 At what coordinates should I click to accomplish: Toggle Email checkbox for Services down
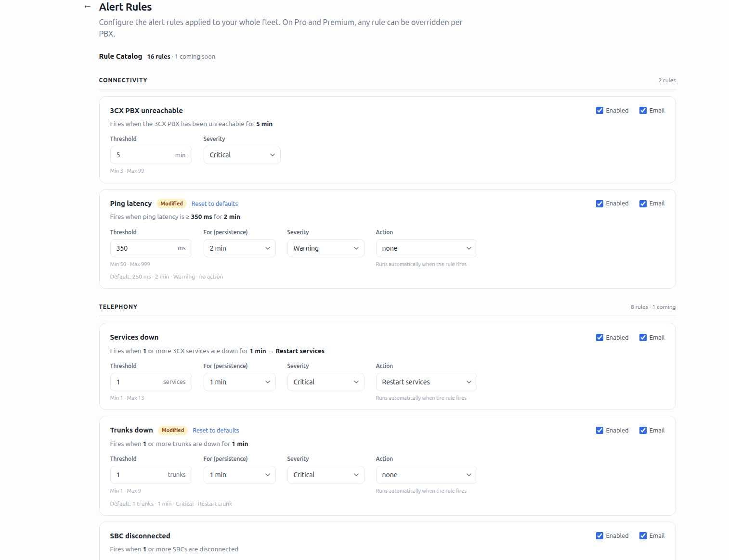pyautogui.click(x=643, y=338)
